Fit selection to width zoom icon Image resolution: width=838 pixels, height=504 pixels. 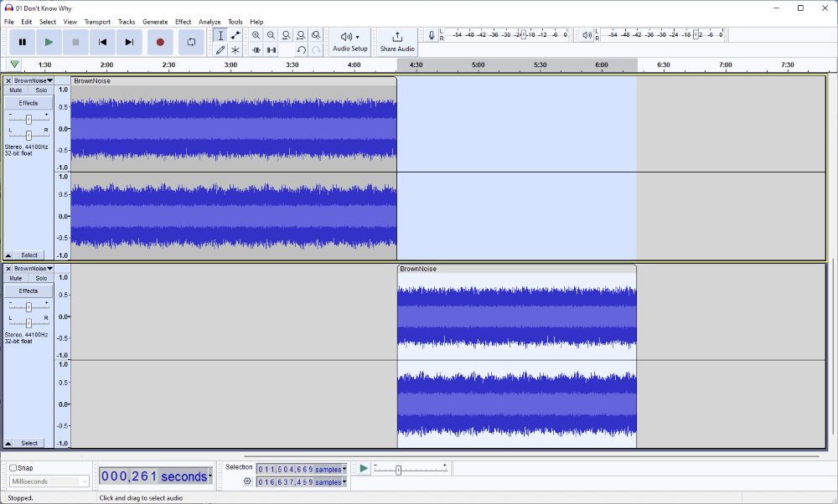(x=286, y=35)
